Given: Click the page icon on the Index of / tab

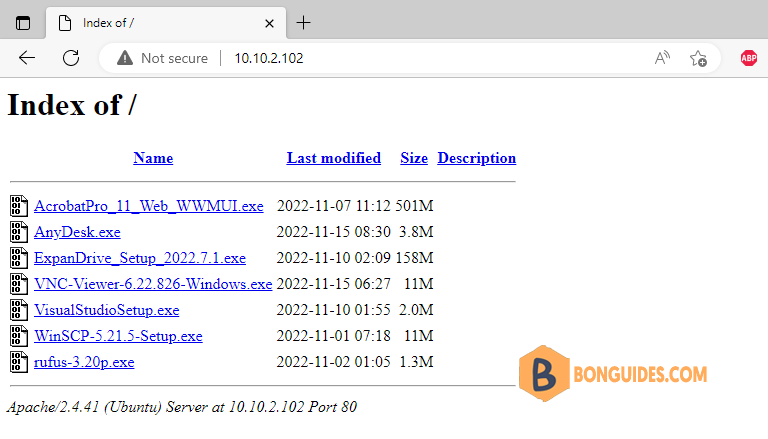Looking at the screenshot, I should 65,23.
